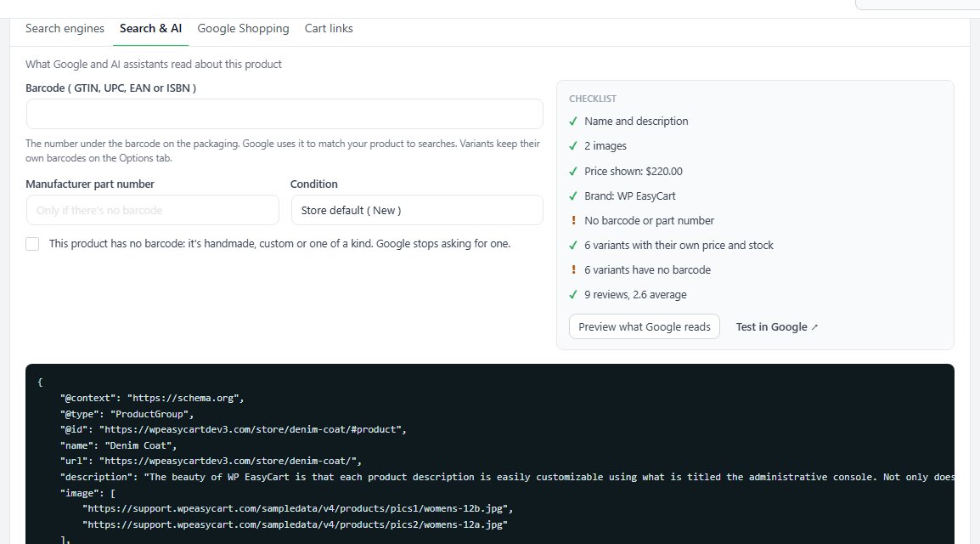980x544 pixels.
Task: Click the 'Brand: WP EasyCart' checklist entry
Action: click(x=630, y=196)
